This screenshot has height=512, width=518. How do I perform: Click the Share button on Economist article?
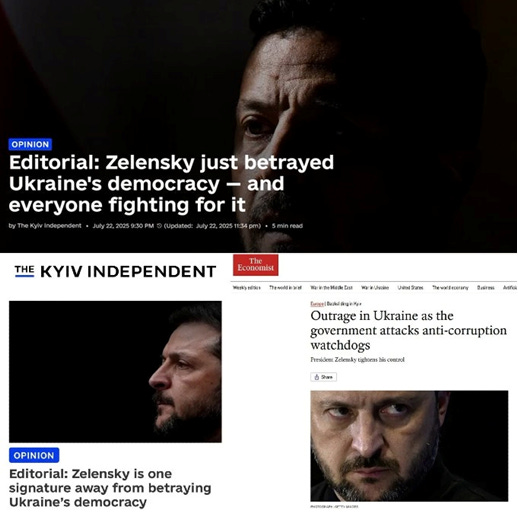323,377
